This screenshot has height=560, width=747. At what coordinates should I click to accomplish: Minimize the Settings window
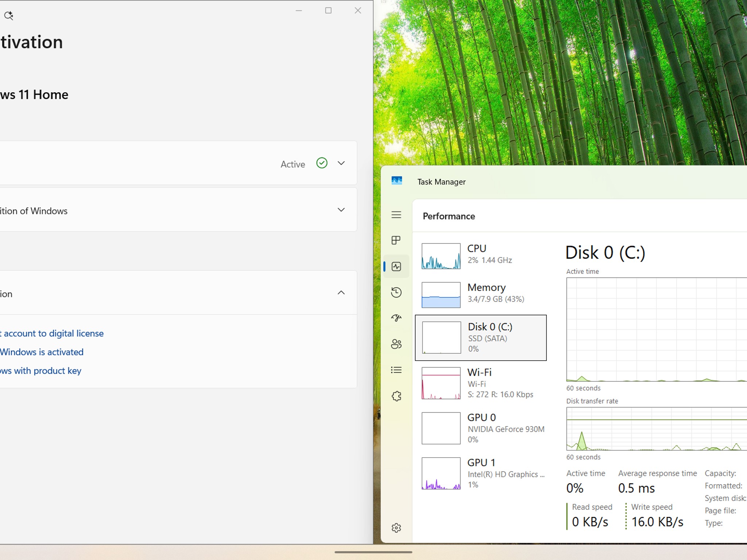[299, 11]
